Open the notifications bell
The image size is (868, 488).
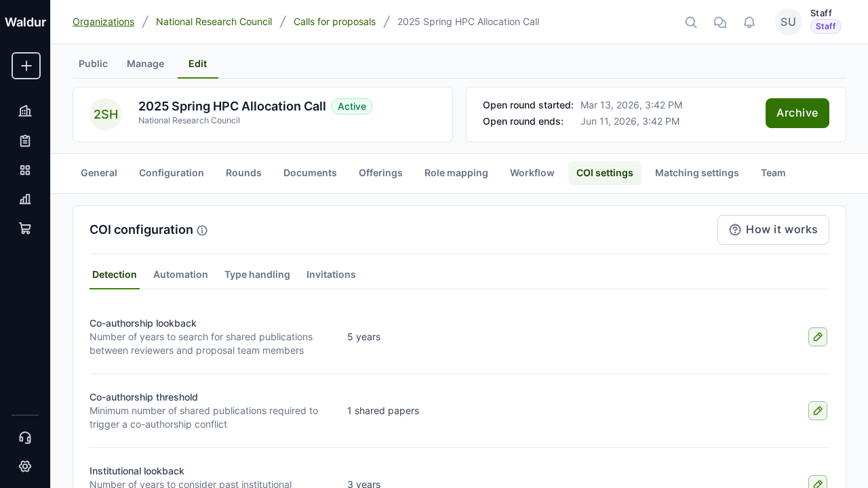pyautogui.click(x=749, y=22)
